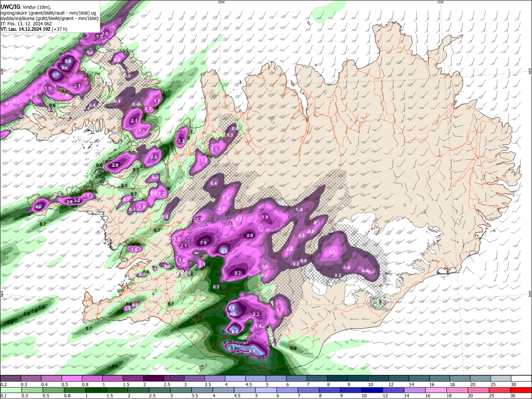Click the 'slydda/snjókoma (grátt/bleikt/grænt - mm/1klst)' line

tap(49, 18)
